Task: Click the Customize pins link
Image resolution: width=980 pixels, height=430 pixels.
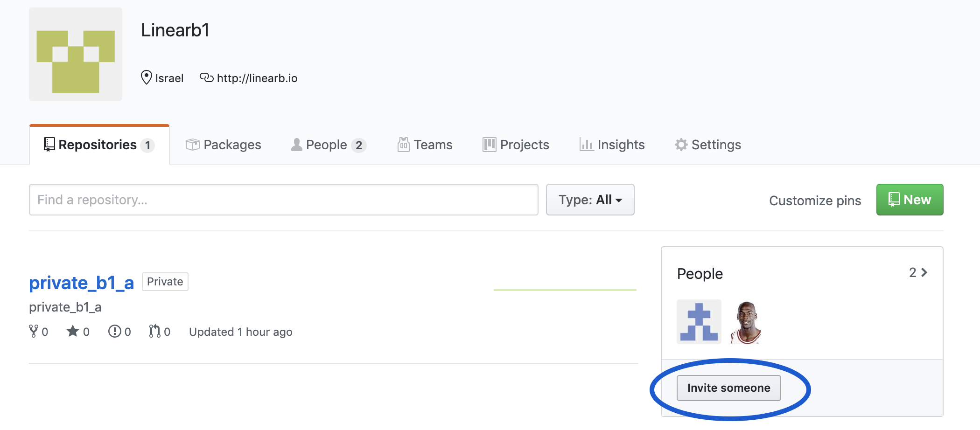Action: click(815, 201)
